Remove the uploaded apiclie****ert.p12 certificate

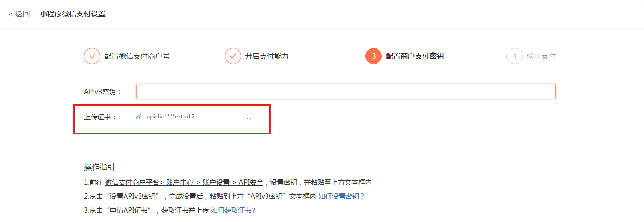pyautogui.click(x=249, y=117)
